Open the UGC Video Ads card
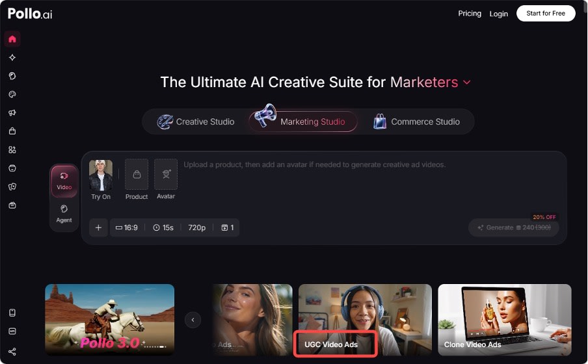This screenshot has width=588, height=364. tap(365, 319)
